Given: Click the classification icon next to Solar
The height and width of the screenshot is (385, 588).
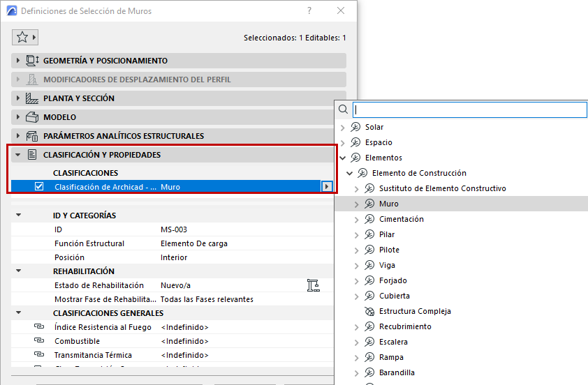Looking at the screenshot, I should 355,127.
